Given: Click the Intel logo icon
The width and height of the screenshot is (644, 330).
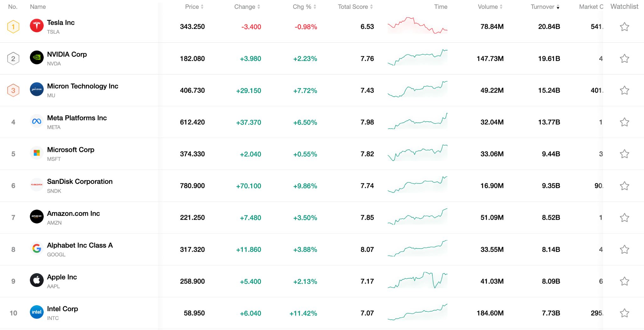Looking at the screenshot, I should pos(37,312).
